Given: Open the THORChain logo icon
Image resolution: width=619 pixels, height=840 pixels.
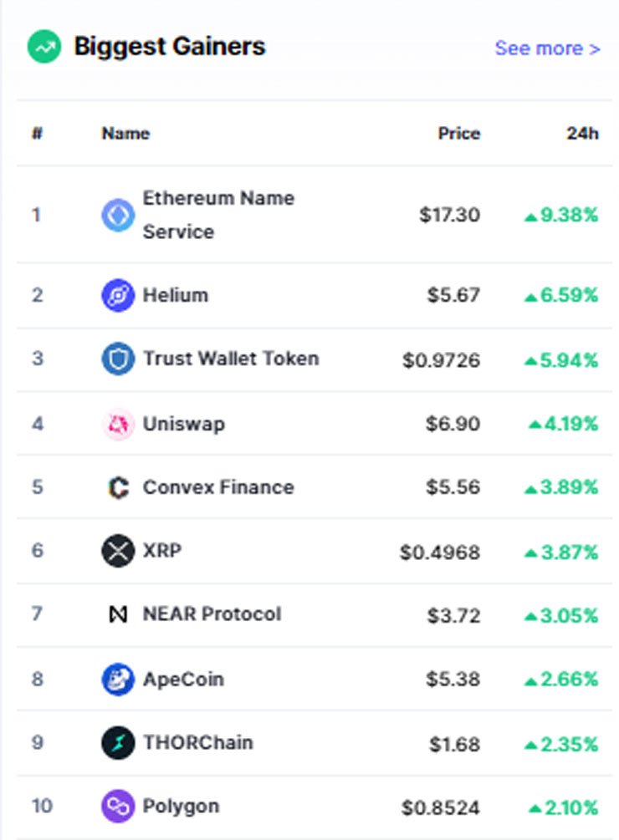Looking at the screenshot, I should click(118, 743).
